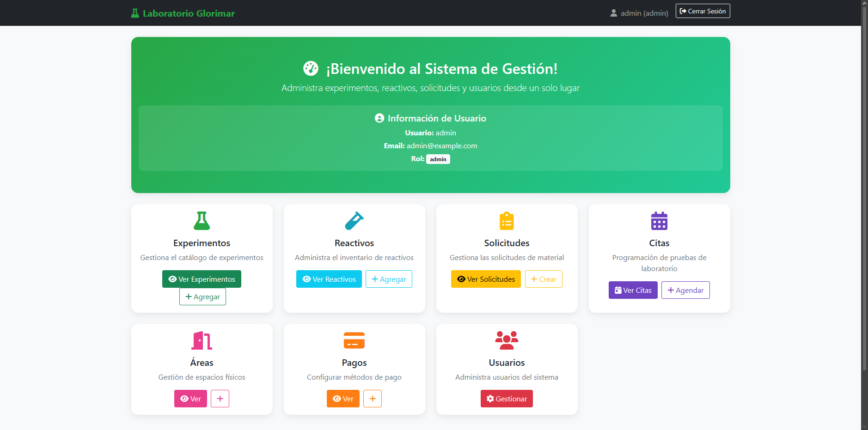
Task: Click the email admin@example.com text
Action: pos(442,145)
